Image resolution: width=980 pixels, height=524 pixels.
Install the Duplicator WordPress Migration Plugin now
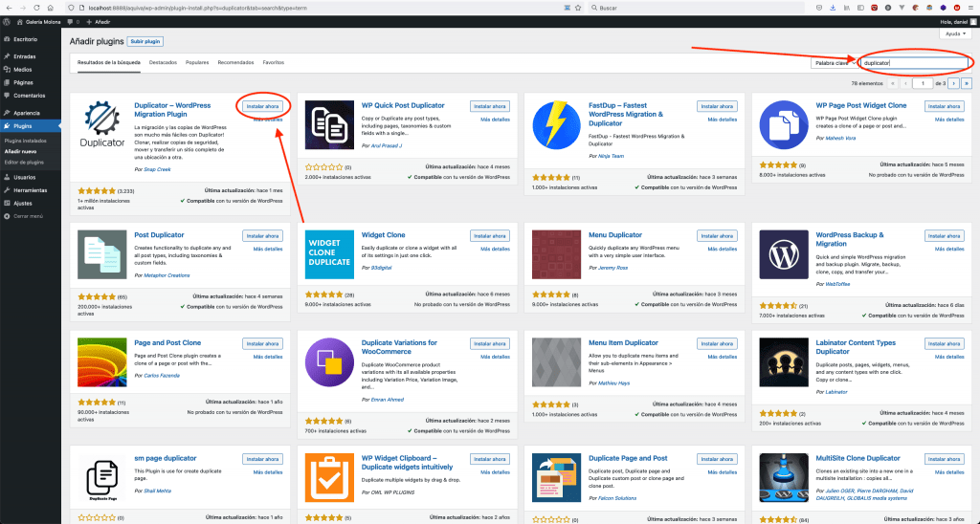coord(262,106)
